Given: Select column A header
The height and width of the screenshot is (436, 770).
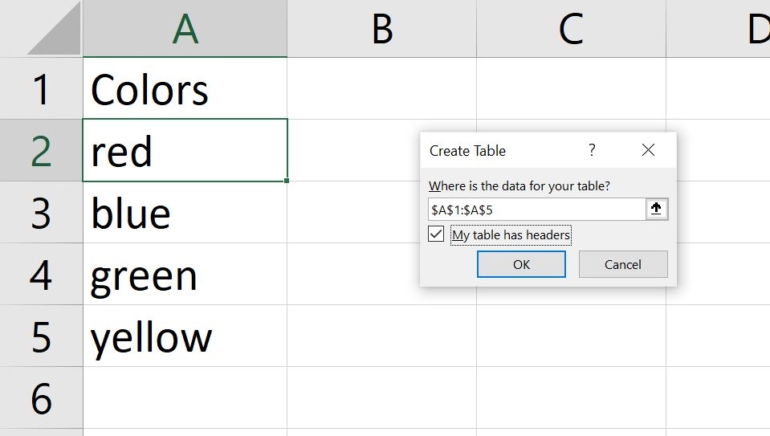Looking at the screenshot, I should [185, 30].
